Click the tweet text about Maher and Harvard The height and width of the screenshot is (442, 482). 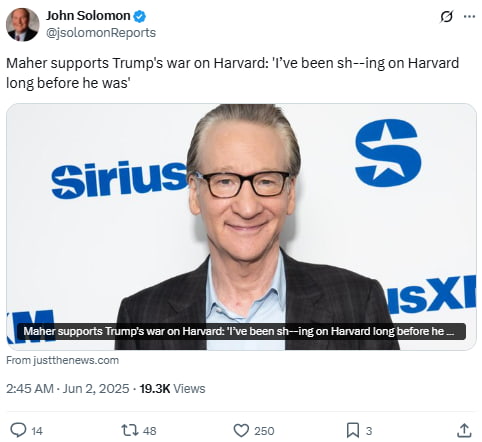pos(233,73)
